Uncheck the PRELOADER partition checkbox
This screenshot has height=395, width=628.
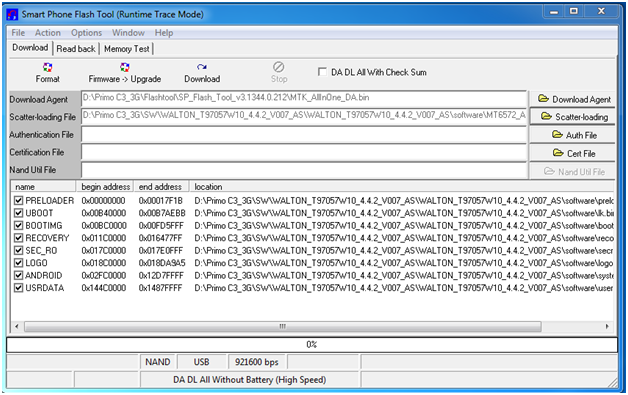pos(18,200)
